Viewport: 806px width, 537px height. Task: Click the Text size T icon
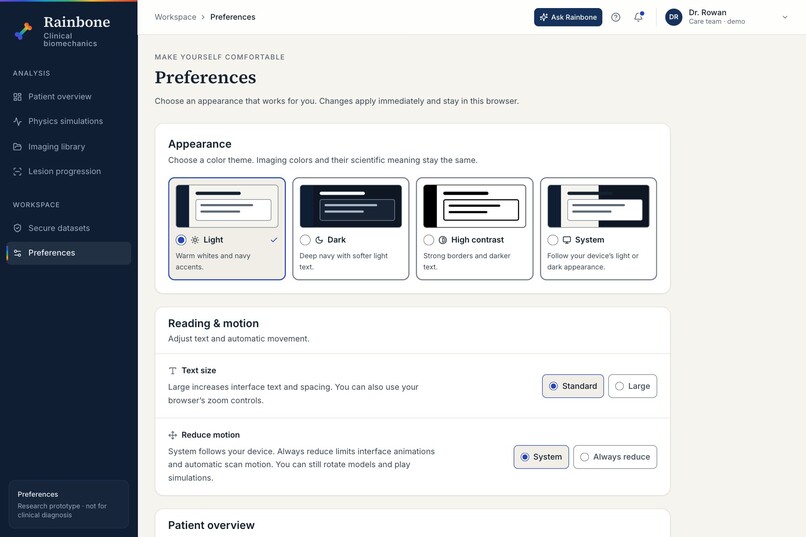pyautogui.click(x=173, y=371)
